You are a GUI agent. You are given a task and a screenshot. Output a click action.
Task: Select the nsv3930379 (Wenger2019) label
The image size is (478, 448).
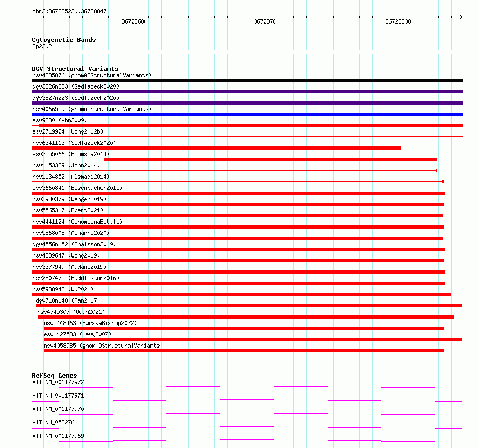click(69, 199)
